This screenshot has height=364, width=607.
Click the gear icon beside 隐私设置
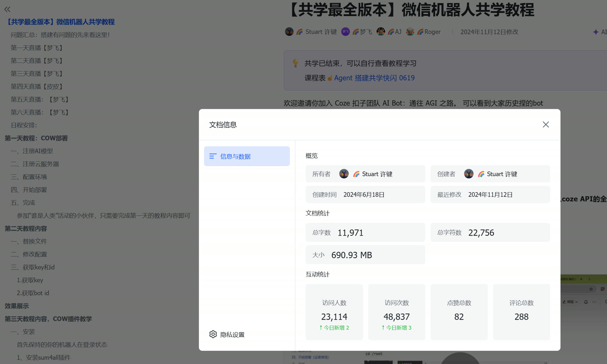[x=213, y=334]
